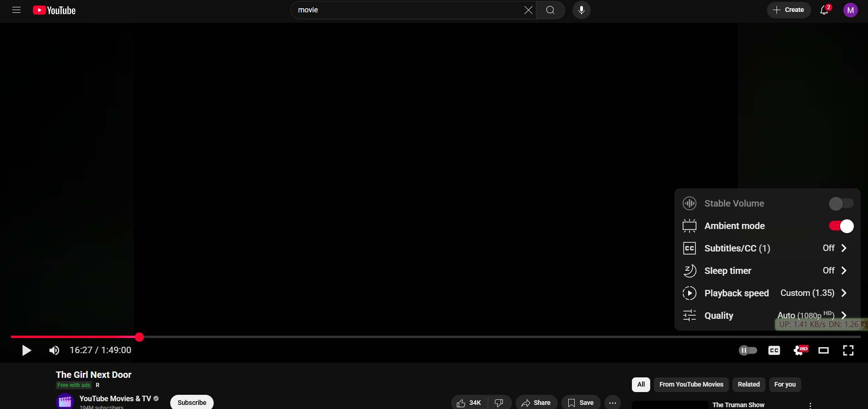Share the video
Screen dimensions: 868x409
click(536, 403)
